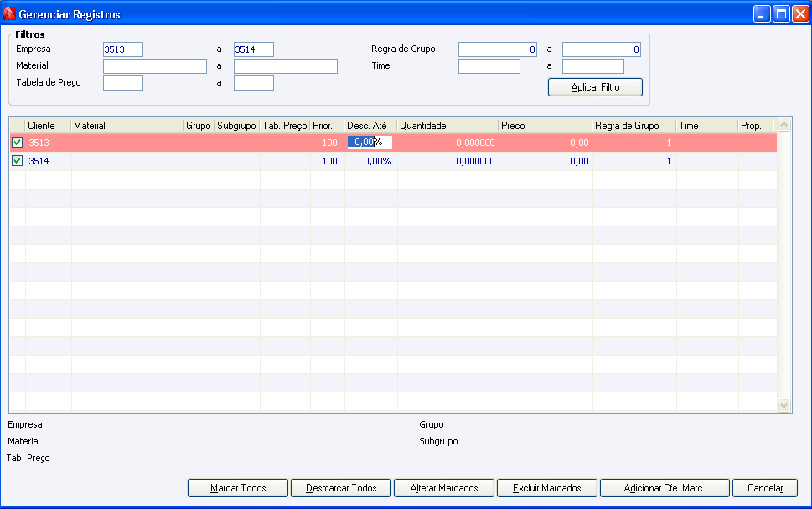Viewport: 812px width, 509px height.
Task: Click the Material end filter field
Action: pos(286,66)
